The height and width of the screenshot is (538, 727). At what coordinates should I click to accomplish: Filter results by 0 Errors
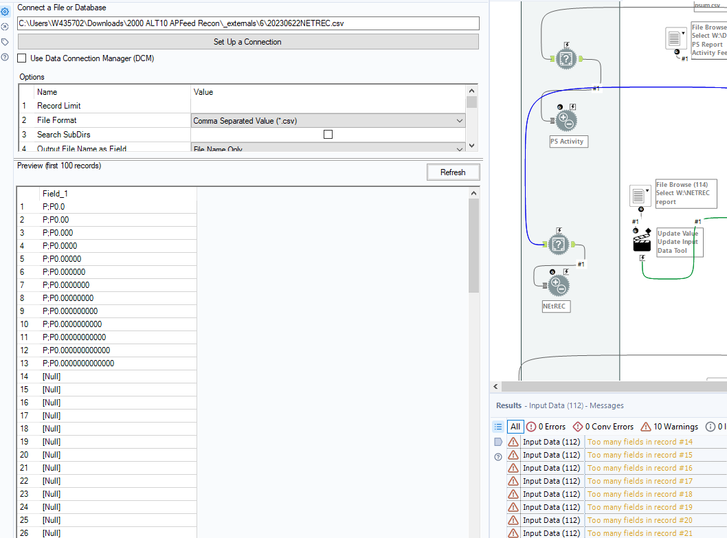pyautogui.click(x=546, y=427)
